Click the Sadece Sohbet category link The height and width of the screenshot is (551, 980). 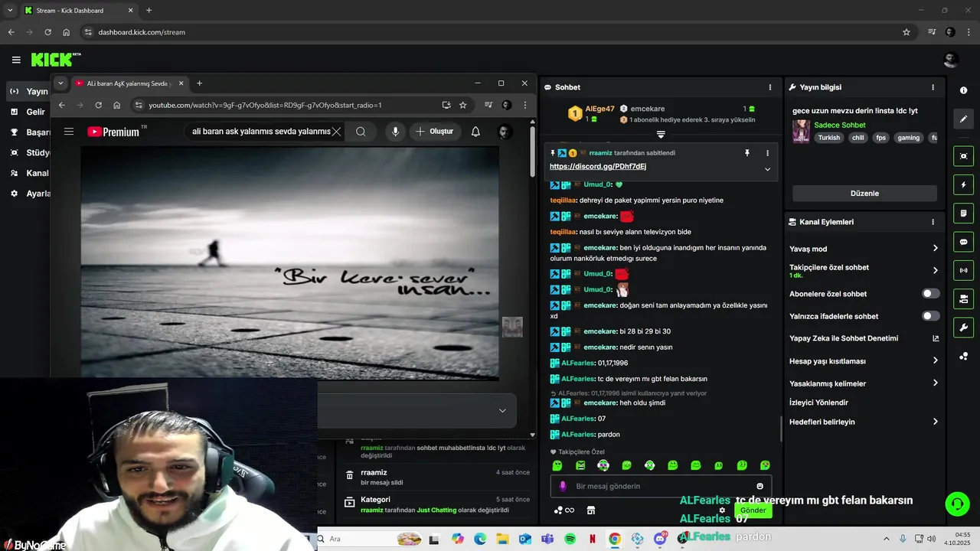tap(840, 125)
